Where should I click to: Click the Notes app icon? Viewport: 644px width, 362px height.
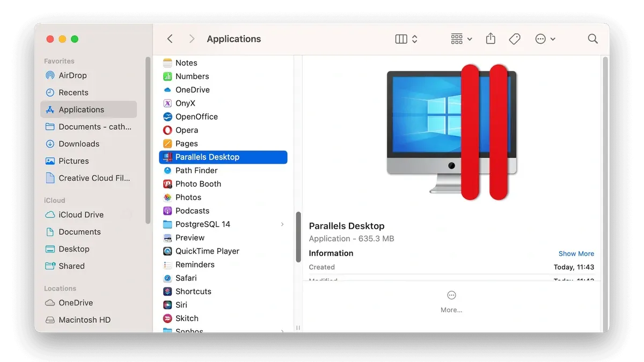167,63
